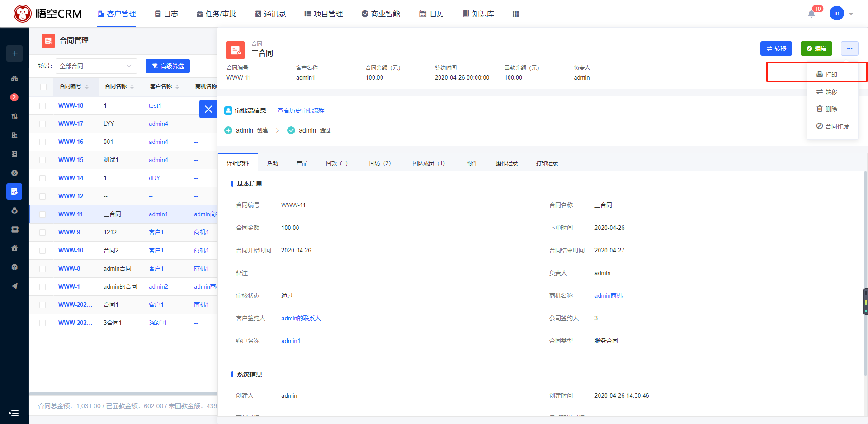
Task: Check the box for row WWW-14
Action: point(42,178)
